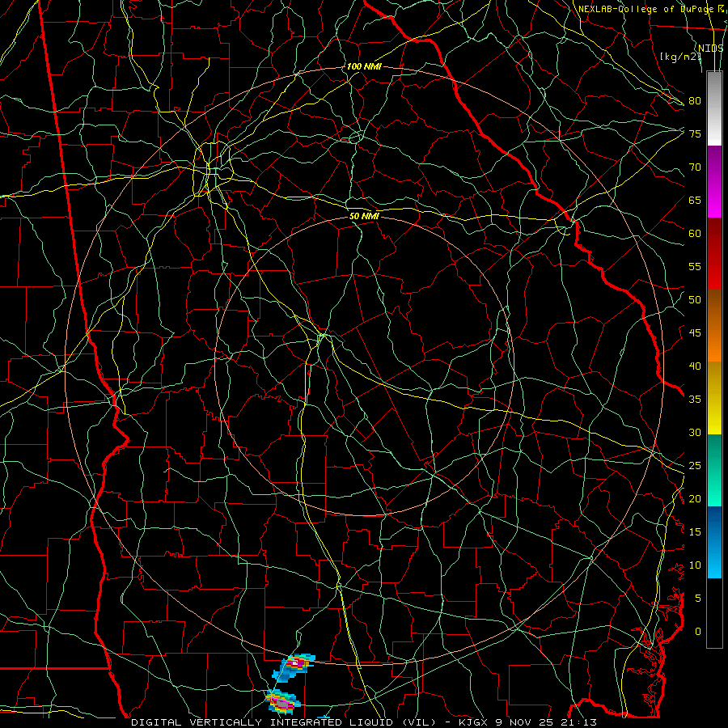This screenshot has width=728, height=728.
Task: Click the 50 value on the scale
Action: pos(695,300)
